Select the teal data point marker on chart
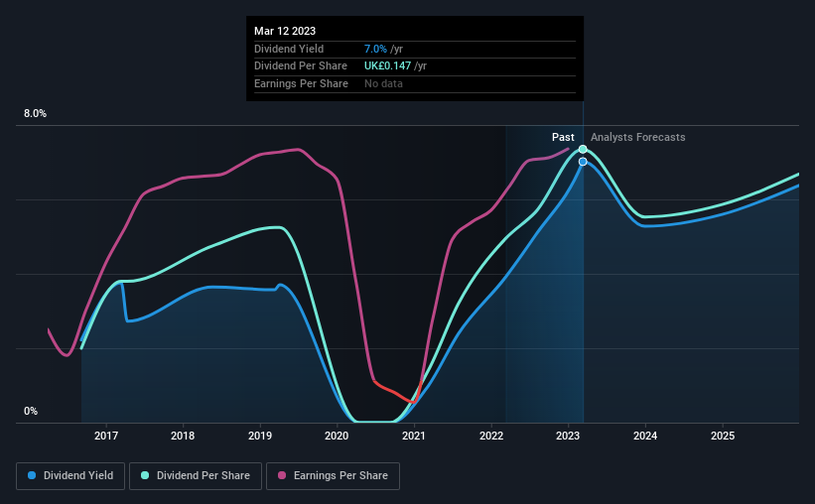 [583, 150]
